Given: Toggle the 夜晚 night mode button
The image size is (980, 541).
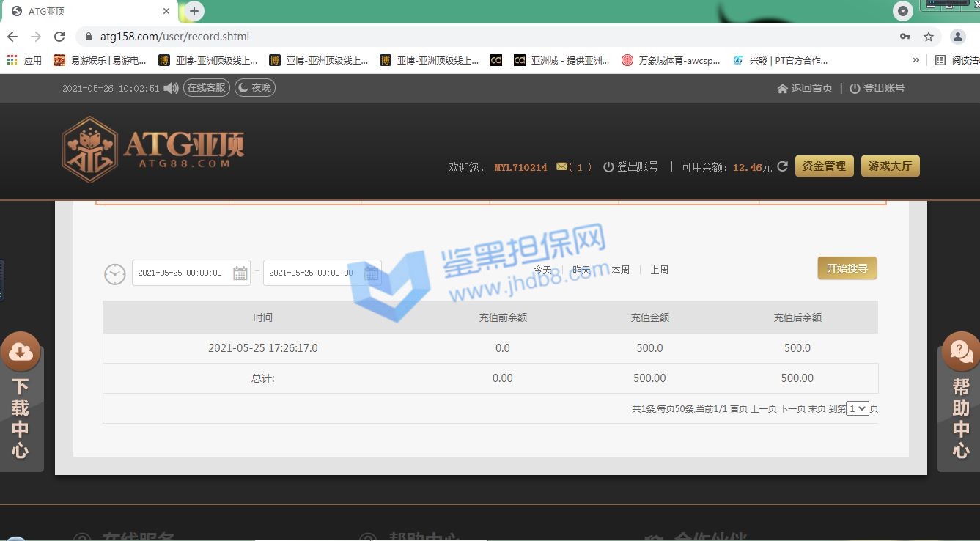Looking at the screenshot, I should (x=254, y=88).
